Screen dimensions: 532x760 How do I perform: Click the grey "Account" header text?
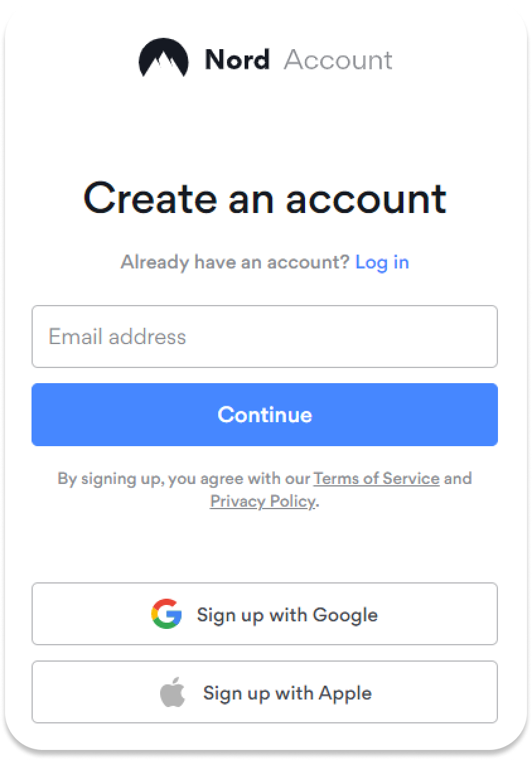point(338,60)
